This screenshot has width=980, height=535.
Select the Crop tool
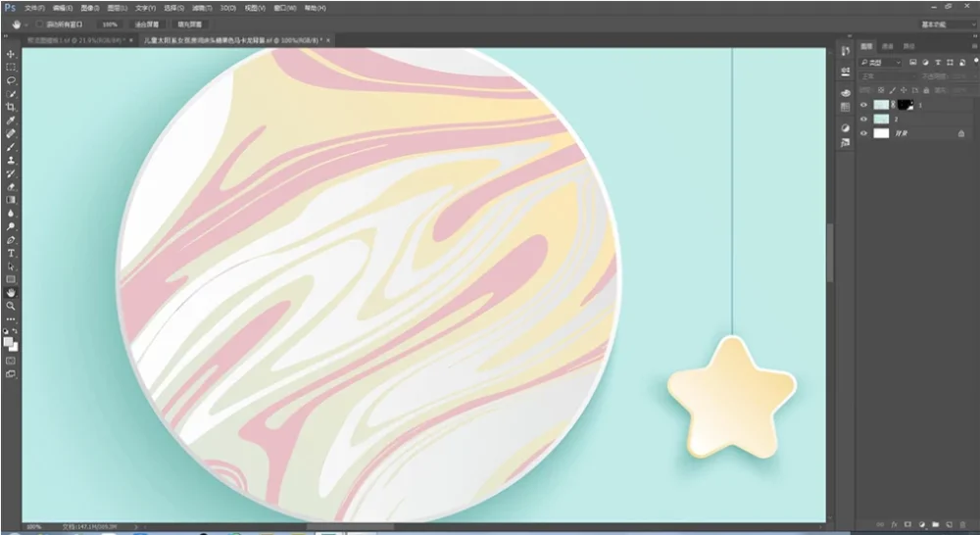[x=11, y=107]
